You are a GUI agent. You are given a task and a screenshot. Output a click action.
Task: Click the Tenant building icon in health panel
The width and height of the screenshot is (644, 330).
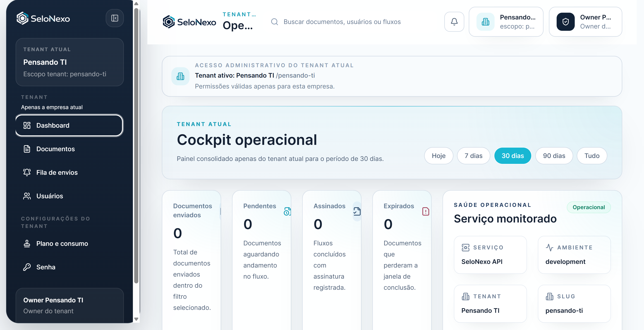tap(465, 296)
